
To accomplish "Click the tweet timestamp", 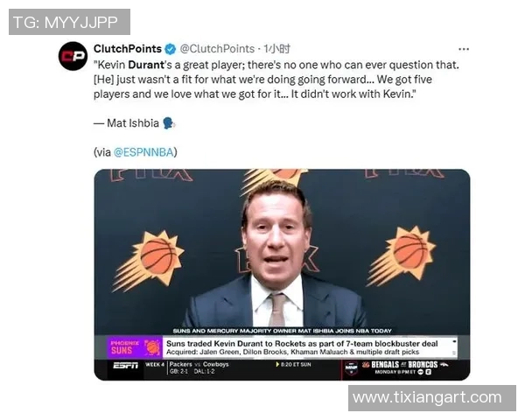I will 276,49.
